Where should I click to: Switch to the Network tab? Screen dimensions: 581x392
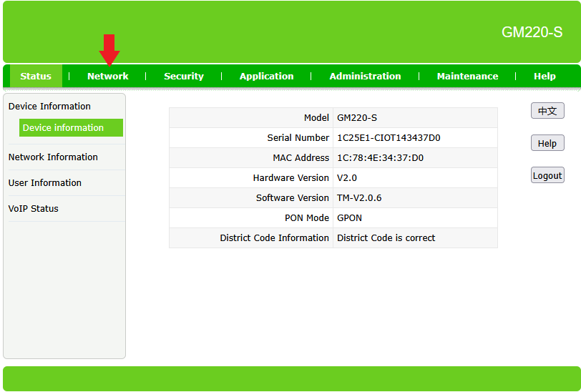tap(108, 76)
